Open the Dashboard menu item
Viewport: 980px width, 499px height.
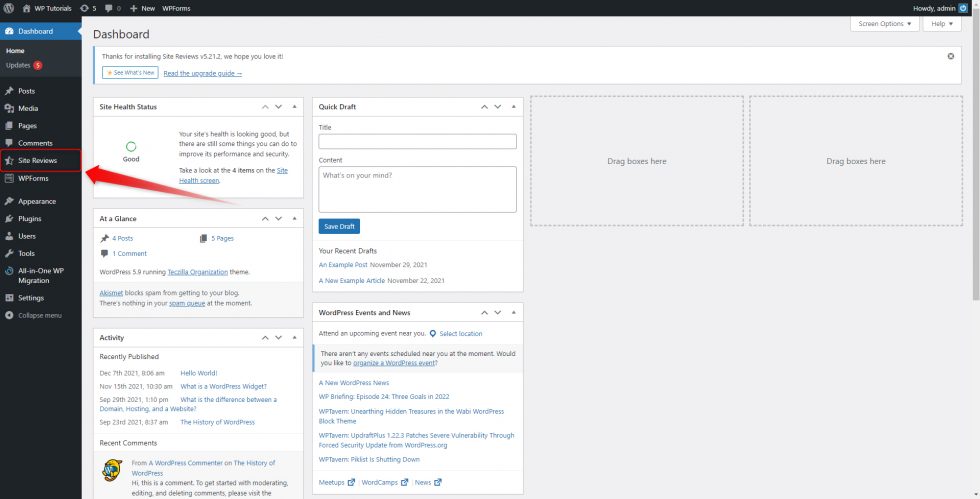click(41, 31)
